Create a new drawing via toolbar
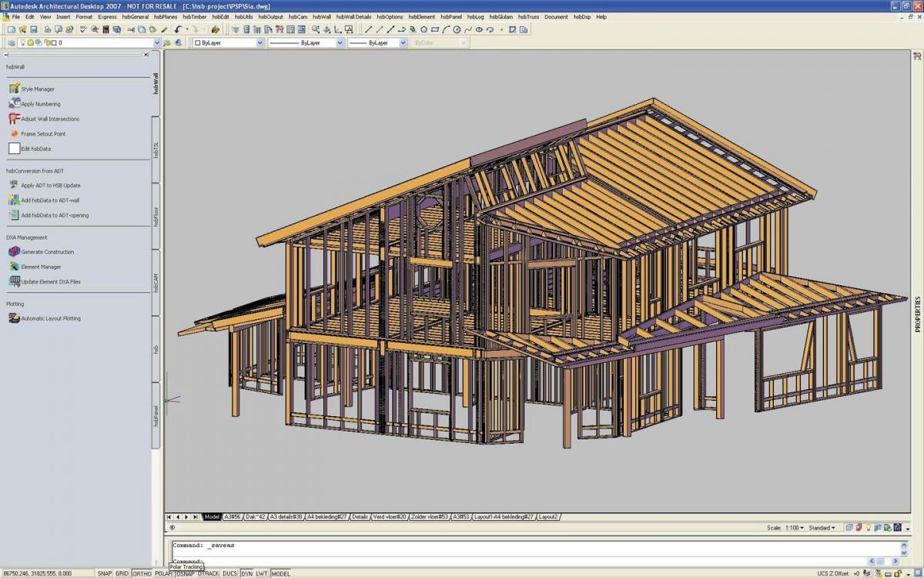Image resolution: width=924 pixels, height=578 pixels. pyautogui.click(x=11, y=29)
